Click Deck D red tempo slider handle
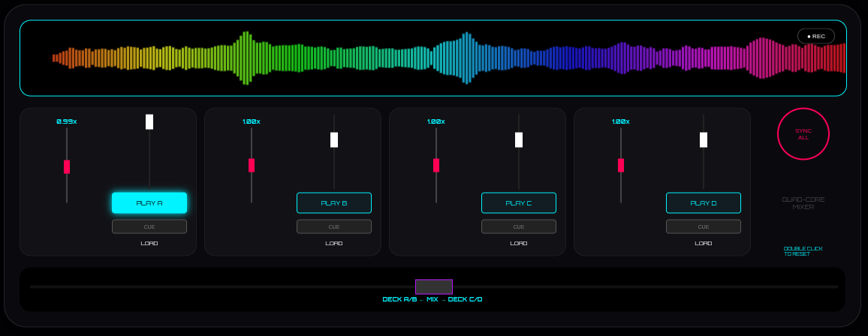This screenshot has width=868, height=336. [x=621, y=165]
